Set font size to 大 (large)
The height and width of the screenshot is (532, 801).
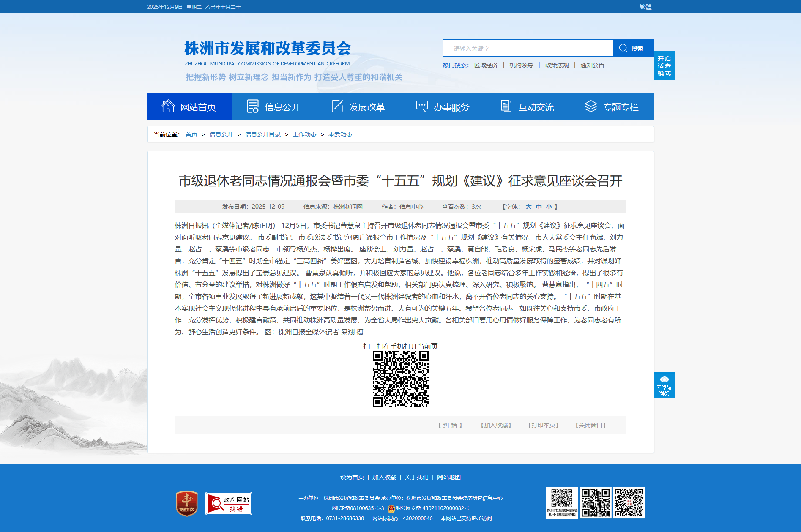point(528,207)
